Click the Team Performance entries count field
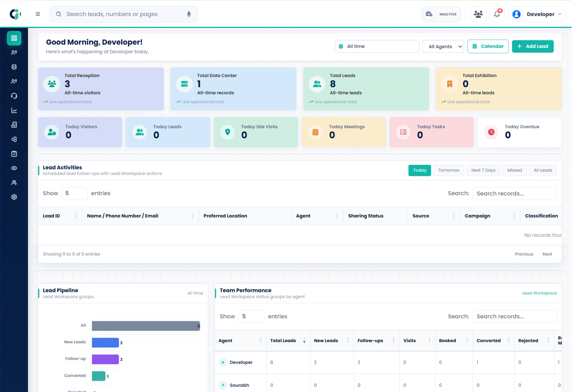This screenshot has height=392, width=580. pos(251,317)
